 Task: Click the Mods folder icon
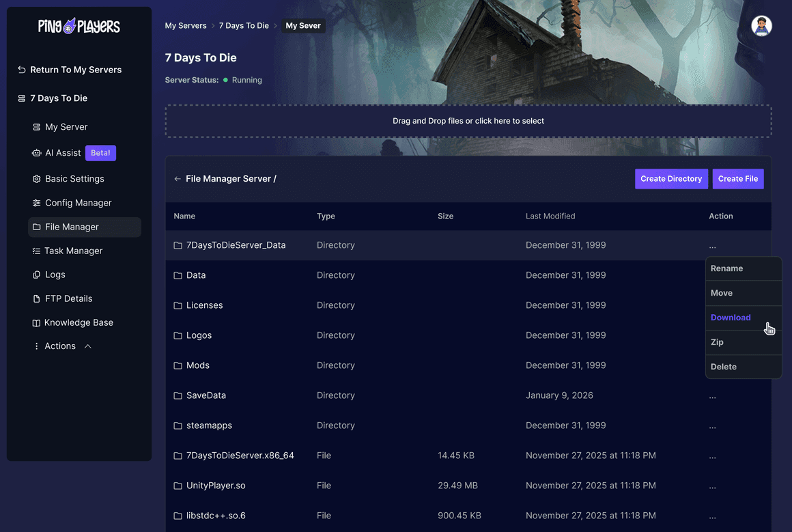[x=178, y=365]
